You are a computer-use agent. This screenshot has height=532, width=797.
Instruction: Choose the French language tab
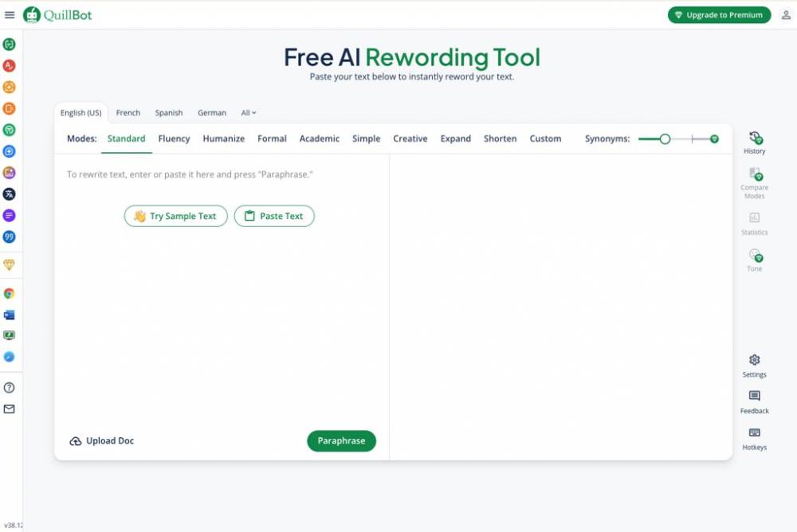(128, 113)
